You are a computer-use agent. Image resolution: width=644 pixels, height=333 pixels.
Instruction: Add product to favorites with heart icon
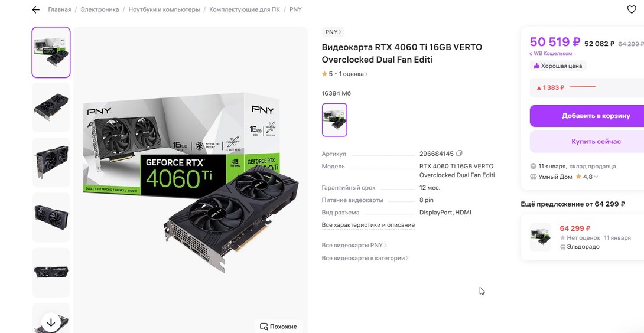[x=632, y=9]
